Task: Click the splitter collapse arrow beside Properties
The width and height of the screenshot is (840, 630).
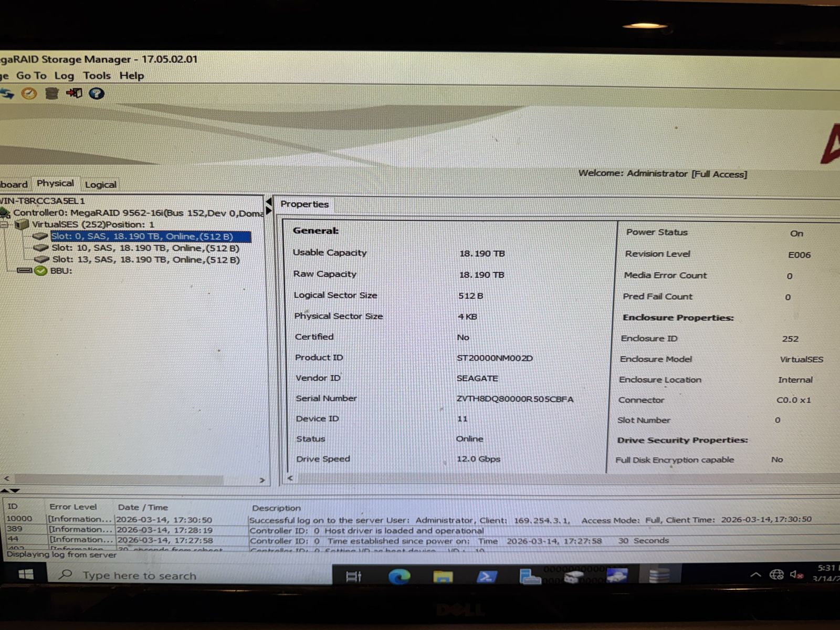Action: tap(269, 202)
